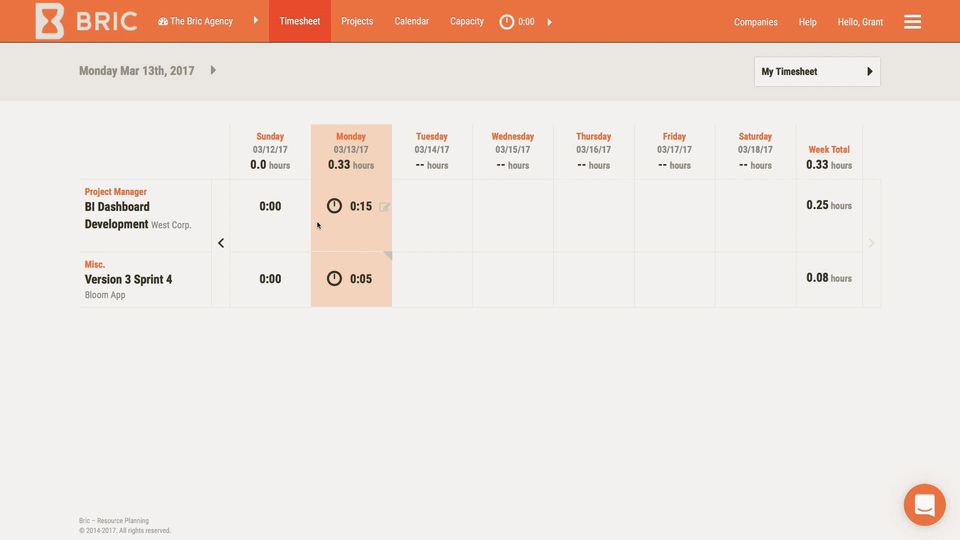Click 0.25 hours total for BI Dashboard
The image size is (960, 540).
pyautogui.click(x=829, y=205)
